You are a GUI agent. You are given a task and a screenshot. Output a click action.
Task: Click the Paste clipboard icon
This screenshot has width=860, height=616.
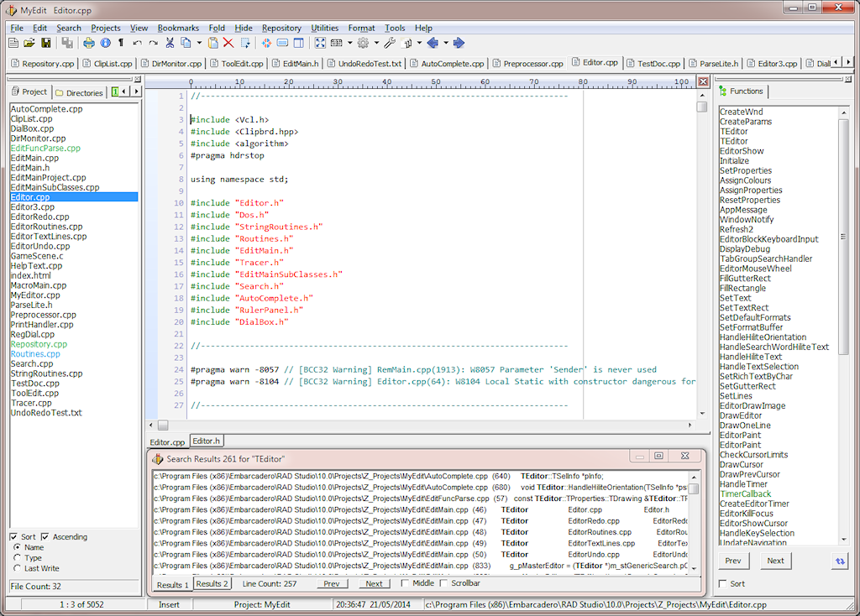pyautogui.click(x=213, y=43)
